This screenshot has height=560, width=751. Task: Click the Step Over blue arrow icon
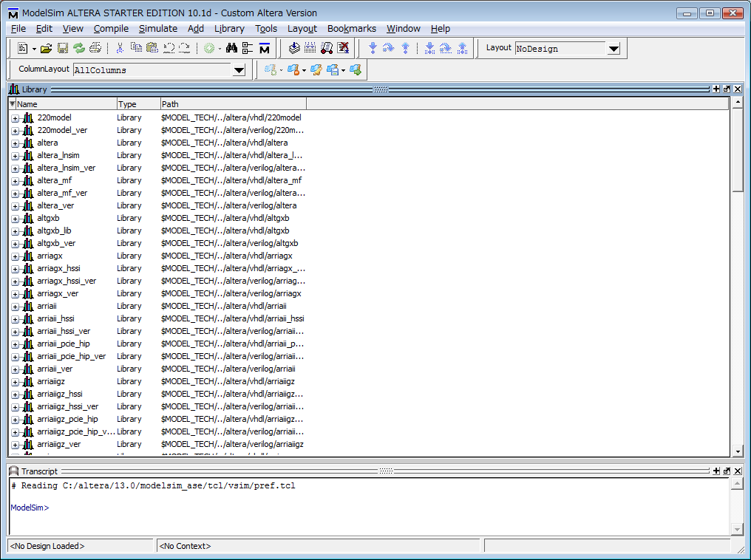pos(388,48)
